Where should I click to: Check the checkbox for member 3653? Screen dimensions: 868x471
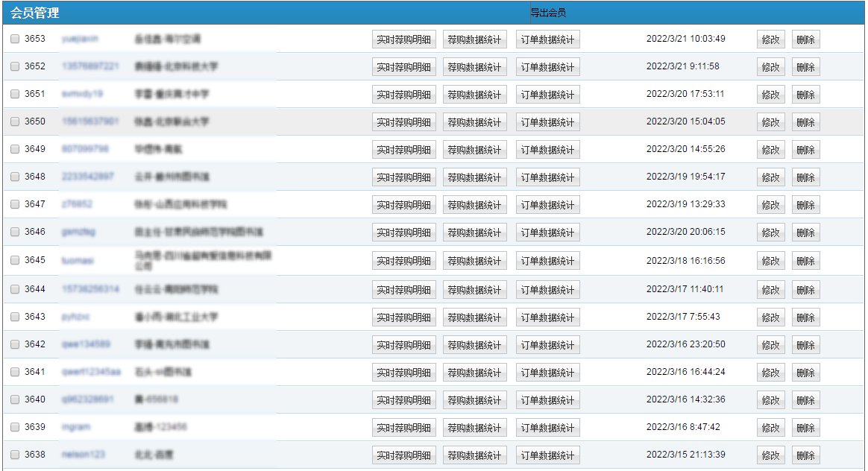(x=15, y=39)
